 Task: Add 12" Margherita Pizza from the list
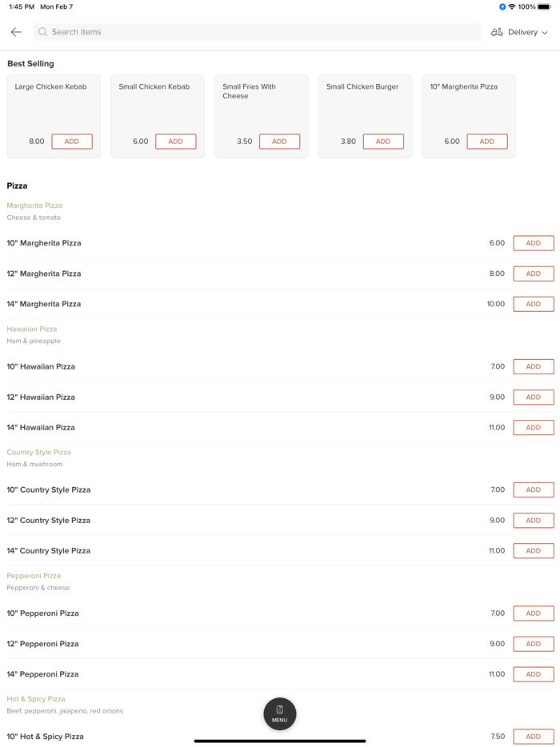pos(533,274)
